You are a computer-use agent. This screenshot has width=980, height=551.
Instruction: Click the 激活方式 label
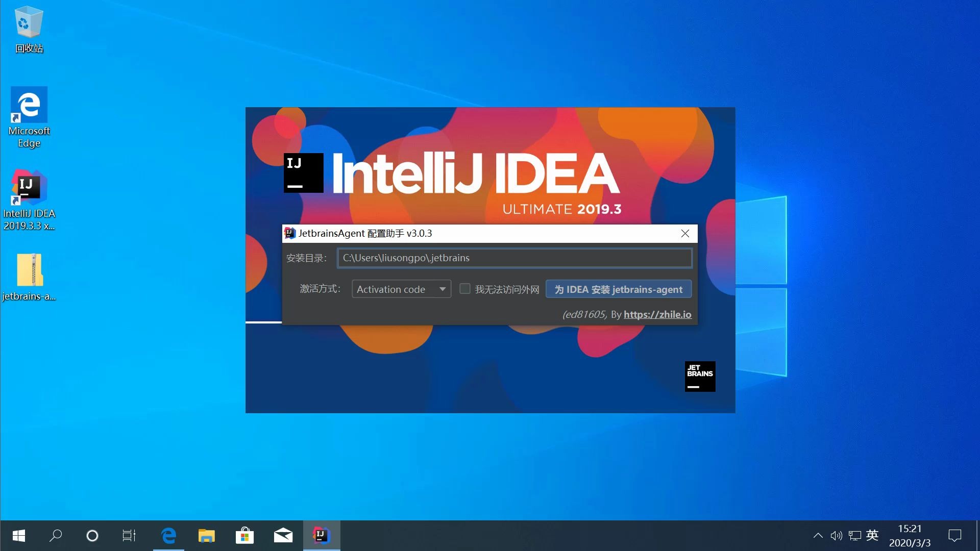tap(320, 289)
